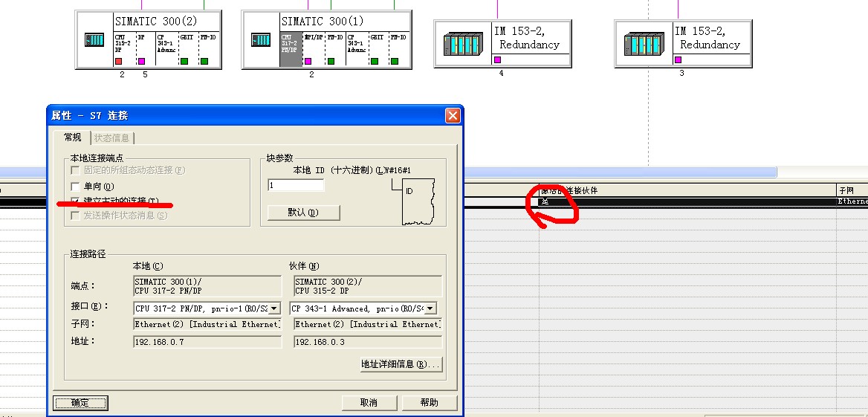
Task: Click the 连接路径 group label
Action: point(88,255)
